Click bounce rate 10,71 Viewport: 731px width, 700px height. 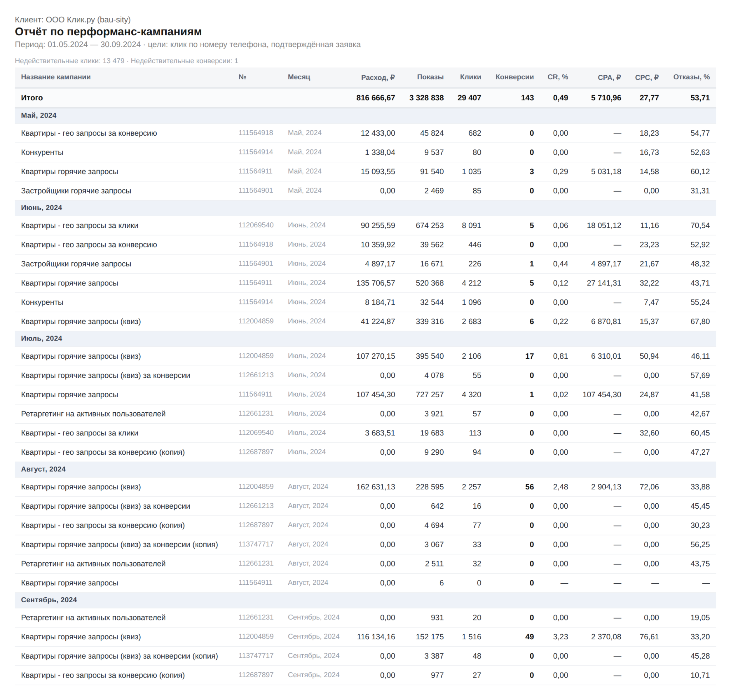[700, 675]
